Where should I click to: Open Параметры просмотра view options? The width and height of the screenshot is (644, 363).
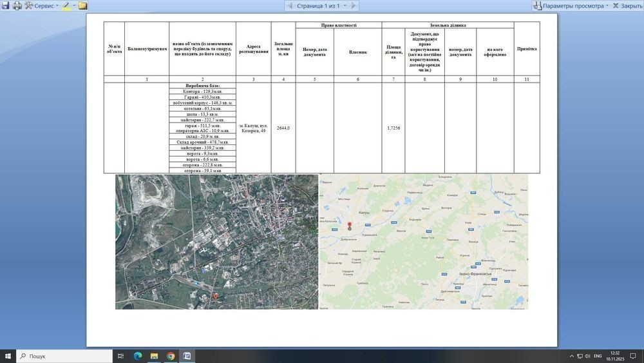[571, 6]
